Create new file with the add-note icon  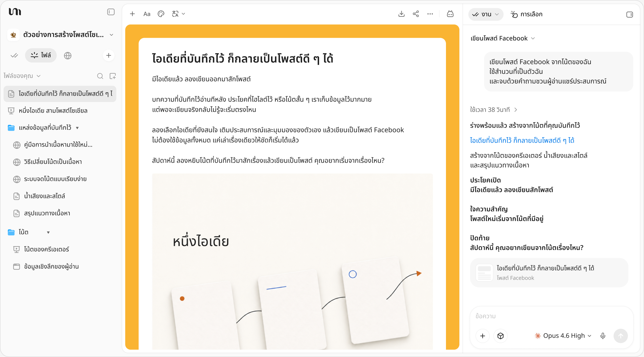tap(113, 76)
